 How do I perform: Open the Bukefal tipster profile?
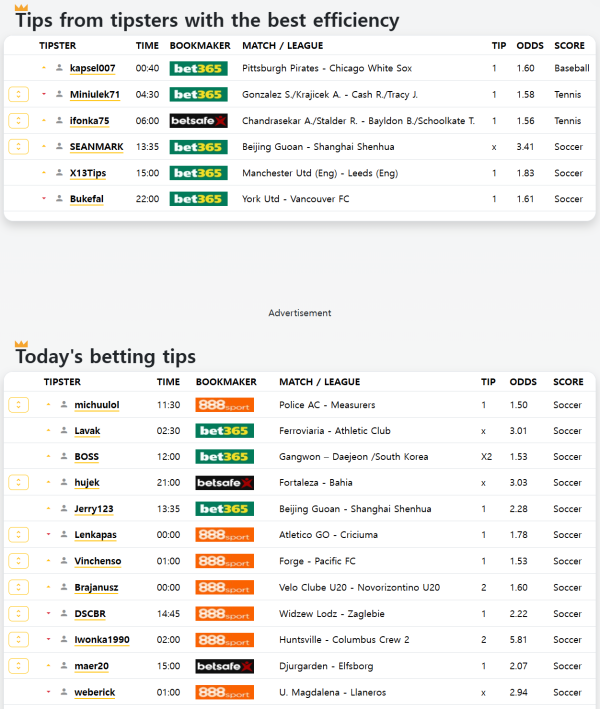click(x=86, y=199)
